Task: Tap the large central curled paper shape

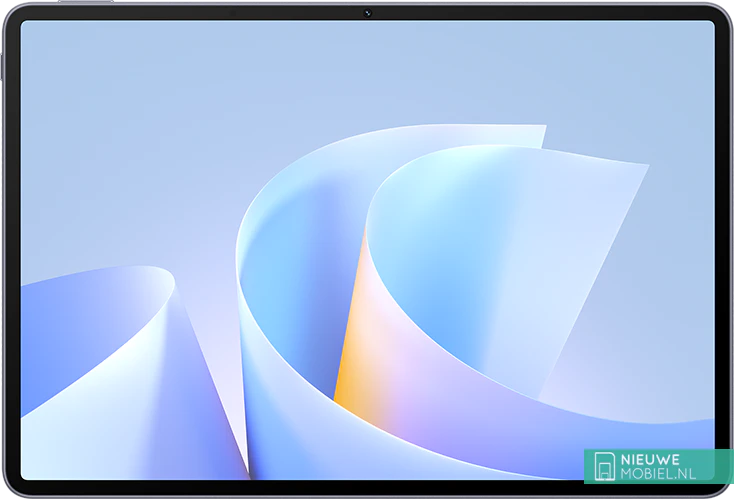Action: (x=290, y=300)
